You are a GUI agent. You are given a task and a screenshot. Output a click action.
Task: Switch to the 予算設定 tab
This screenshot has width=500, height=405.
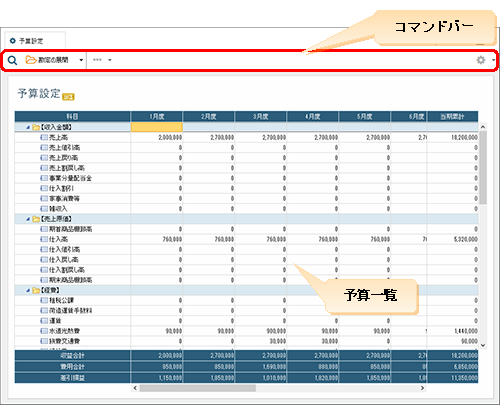[x=35, y=41]
